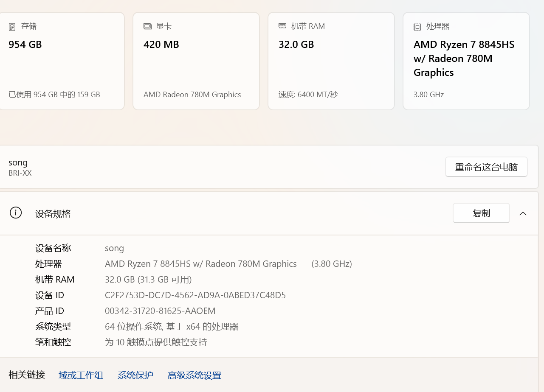Collapse the 设备规格 section with the chevron

[523, 213]
